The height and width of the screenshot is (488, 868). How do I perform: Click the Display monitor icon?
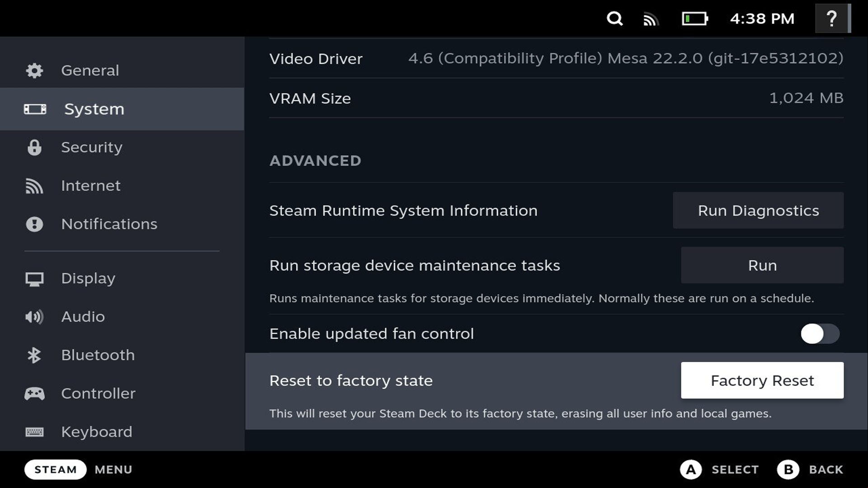click(34, 279)
